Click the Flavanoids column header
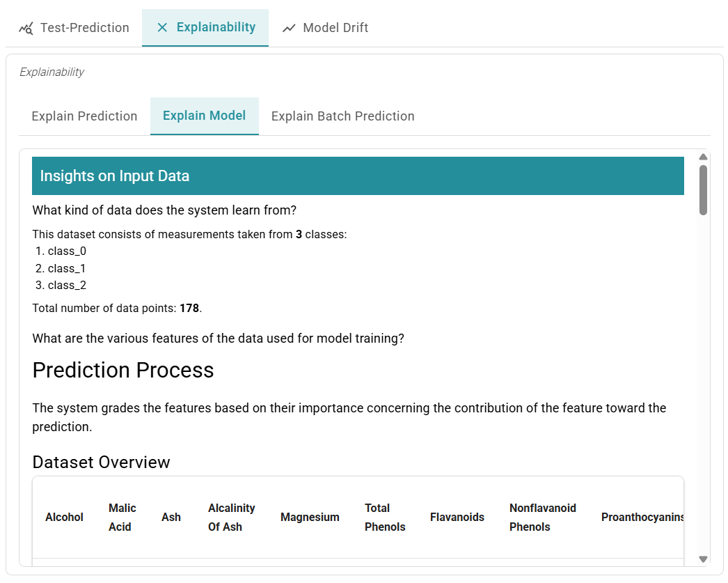Screen dimensions: 728x583 coord(457,517)
